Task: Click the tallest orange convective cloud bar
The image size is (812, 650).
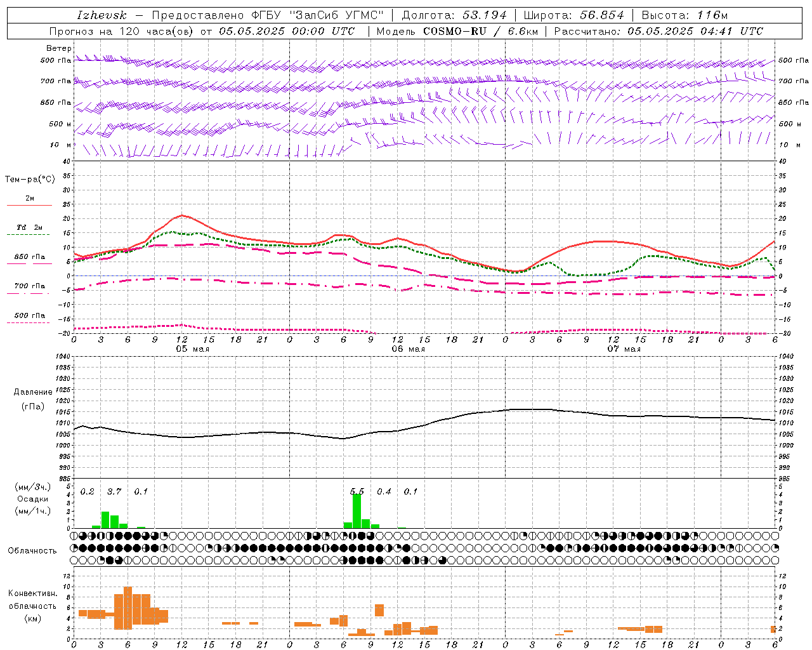Action: coord(128,608)
